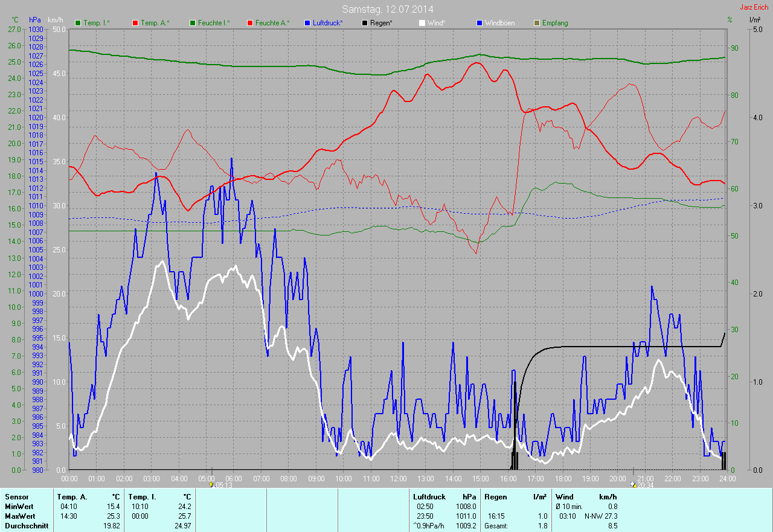This screenshot has height=532, width=773.
Task: Select the Luftdruck column header in stats table
Action: pos(429,497)
